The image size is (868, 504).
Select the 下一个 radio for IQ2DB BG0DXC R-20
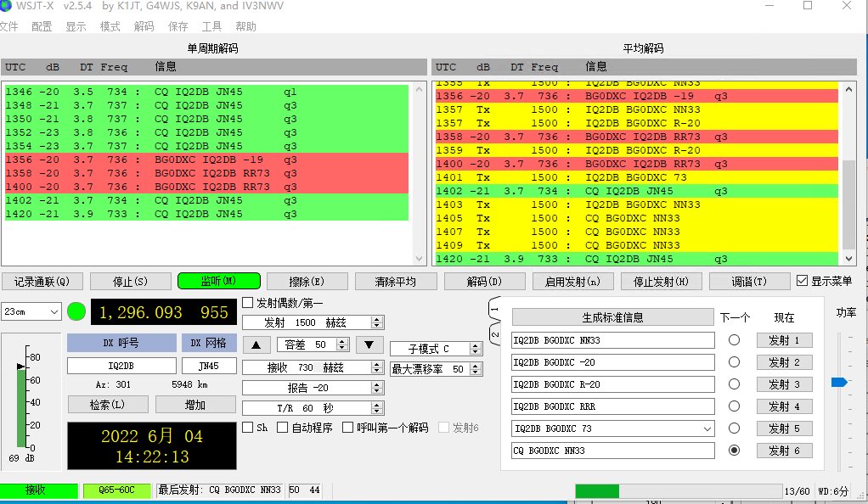(734, 384)
